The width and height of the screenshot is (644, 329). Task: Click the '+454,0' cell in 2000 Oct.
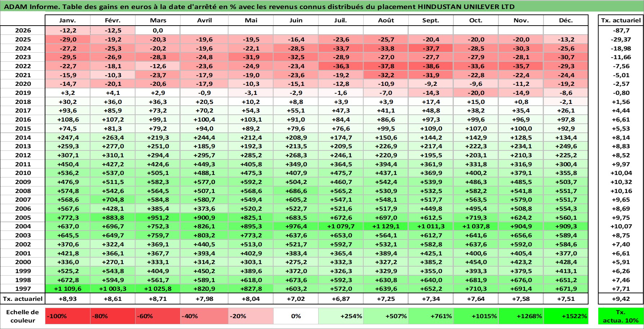click(x=476, y=262)
